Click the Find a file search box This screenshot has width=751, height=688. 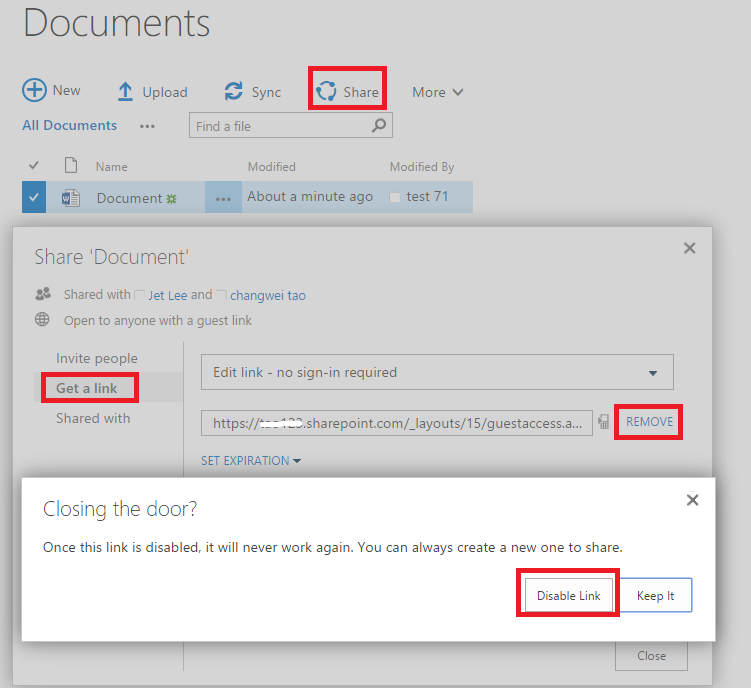pyautogui.click(x=291, y=126)
